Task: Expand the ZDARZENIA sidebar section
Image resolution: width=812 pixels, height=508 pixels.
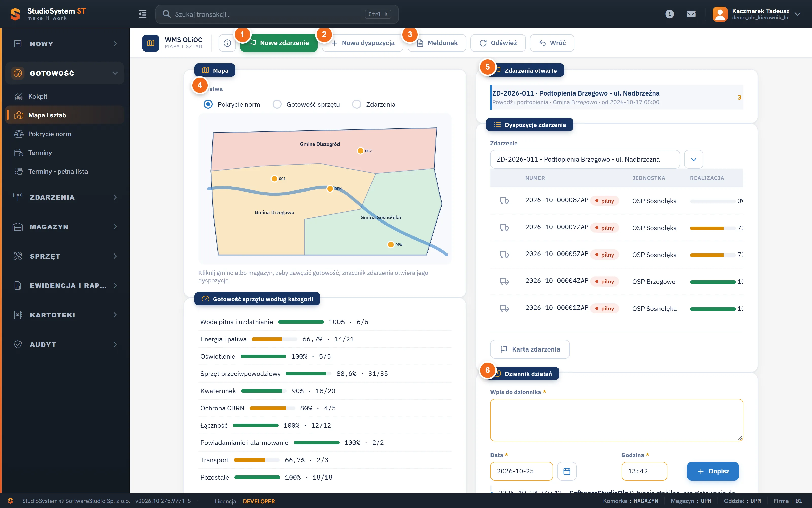Action: (x=65, y=197)
